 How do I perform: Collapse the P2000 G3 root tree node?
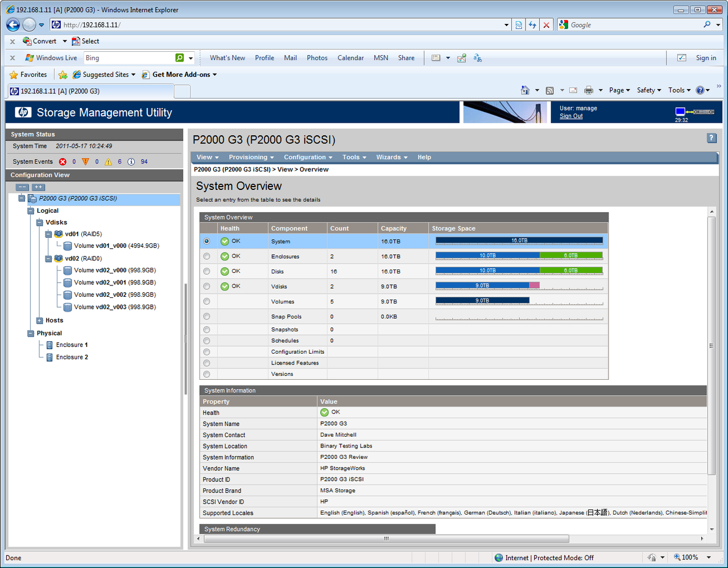[22, 199]
